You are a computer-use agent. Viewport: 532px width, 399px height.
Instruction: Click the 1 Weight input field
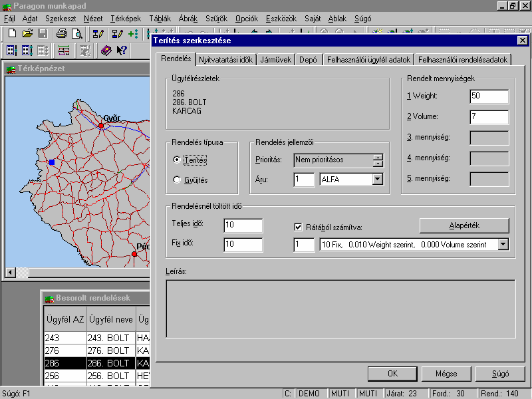click(x=489, y=96)
